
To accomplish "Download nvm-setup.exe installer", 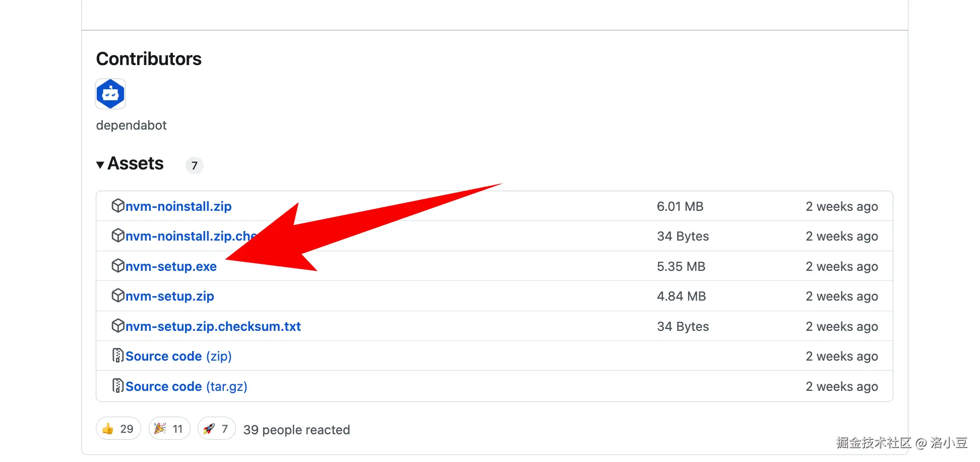I will click(x=171, y=266).
